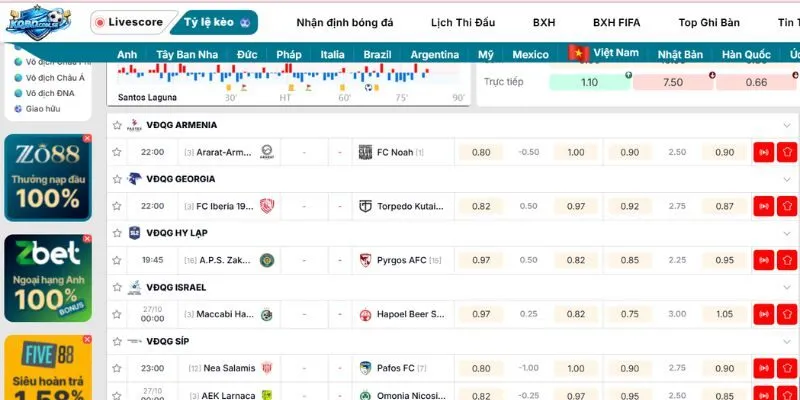Select Trực tiếp odds 7.50
800x400 pixels.
[673, 82]
